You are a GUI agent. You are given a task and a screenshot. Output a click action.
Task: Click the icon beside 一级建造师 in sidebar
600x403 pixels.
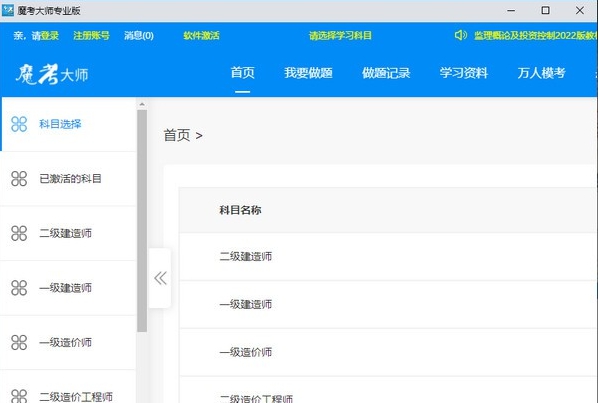pyautogui.click(x=19, y=288)
